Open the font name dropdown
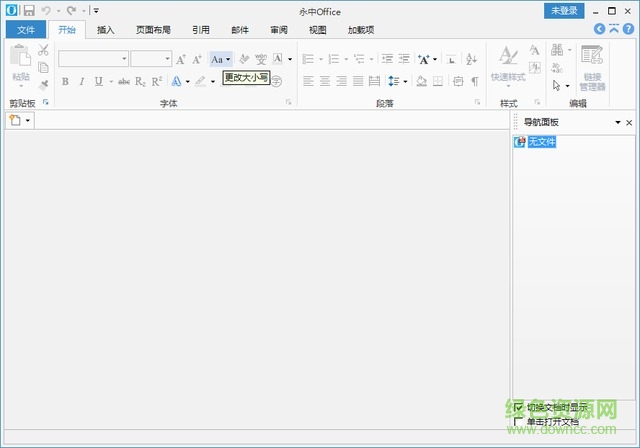640x448 pixels. (x=124, y=59)
